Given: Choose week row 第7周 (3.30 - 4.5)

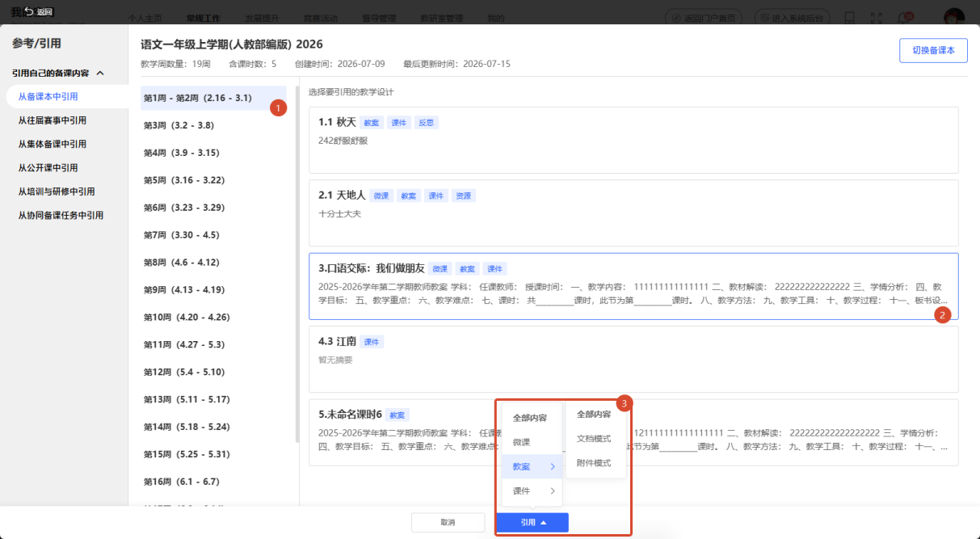Looking at the screenshot, I should pyautogui.click(x=213, y=235).
